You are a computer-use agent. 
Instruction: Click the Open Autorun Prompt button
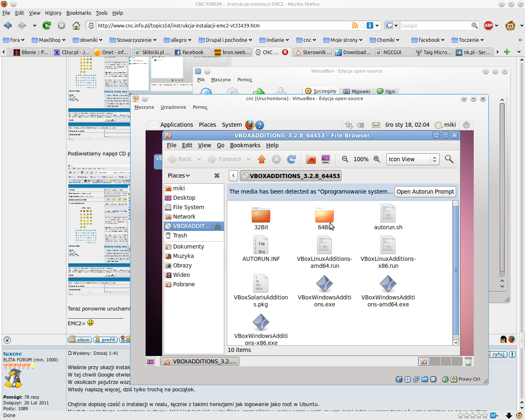[x=425, y=192]
